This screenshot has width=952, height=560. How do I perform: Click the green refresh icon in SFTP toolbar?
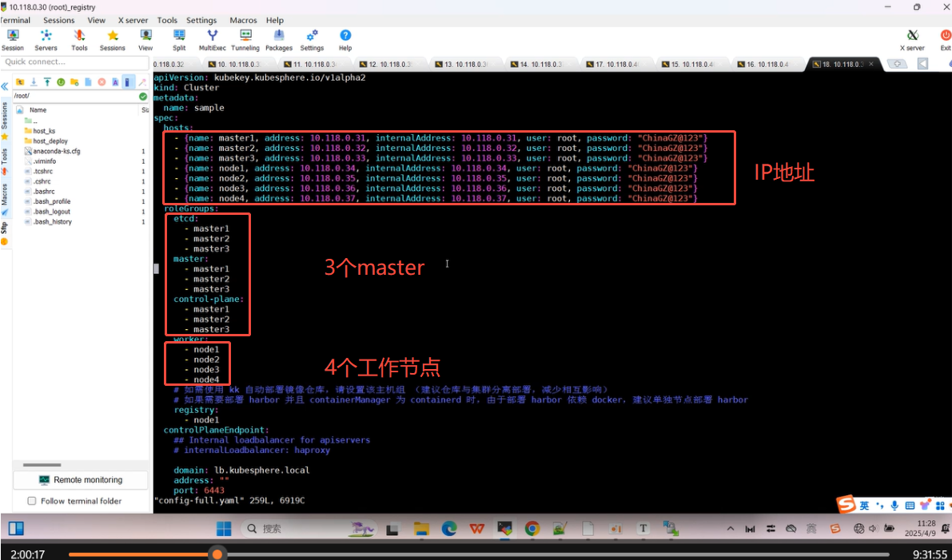60,82
